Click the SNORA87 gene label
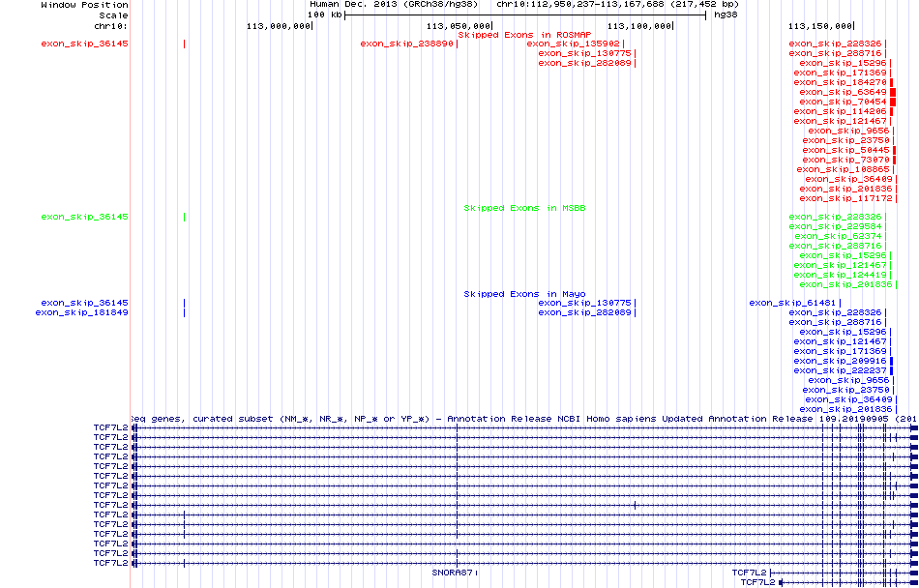This screenshot has height=588, width=919. 453,573
